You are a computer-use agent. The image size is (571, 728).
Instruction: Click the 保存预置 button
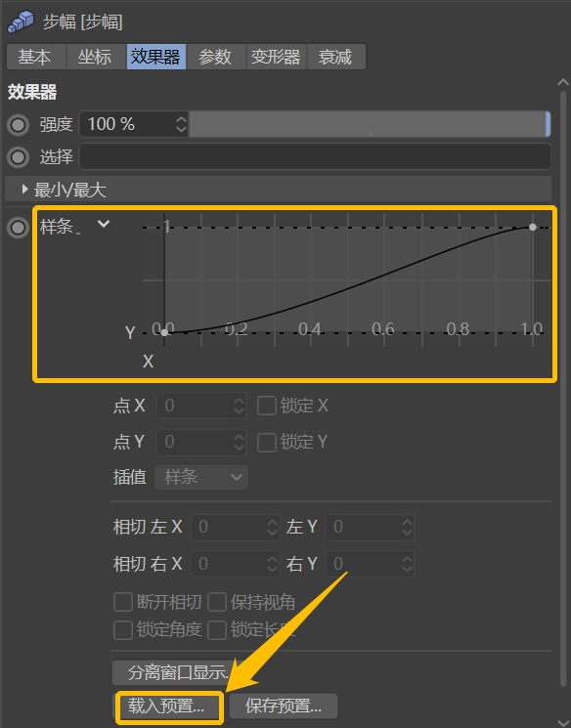(x=284, y=707)
